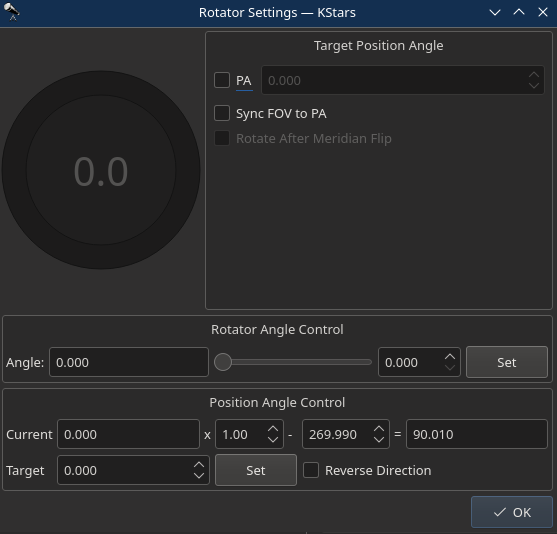Click the Target Position Angle PA spinbox field

(402, 80)
